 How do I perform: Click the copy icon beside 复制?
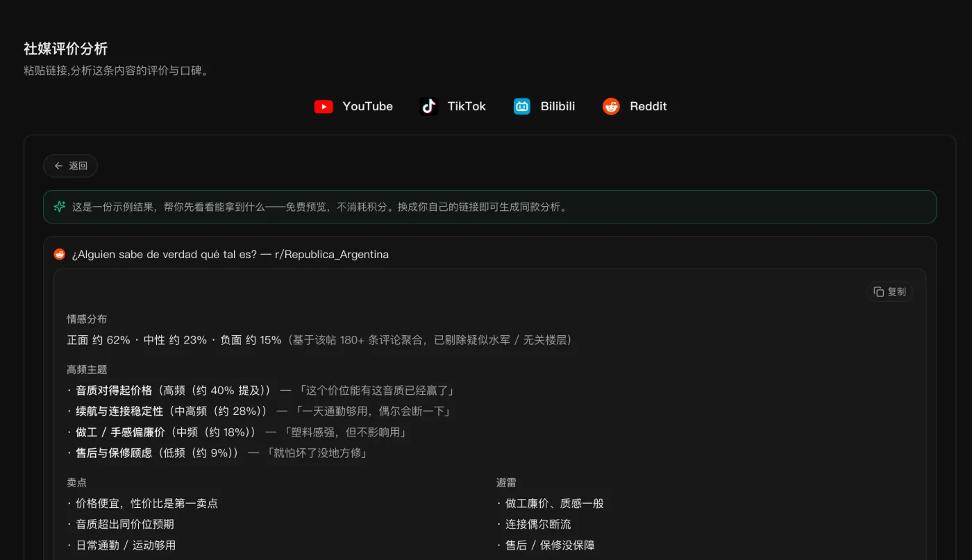878,291
